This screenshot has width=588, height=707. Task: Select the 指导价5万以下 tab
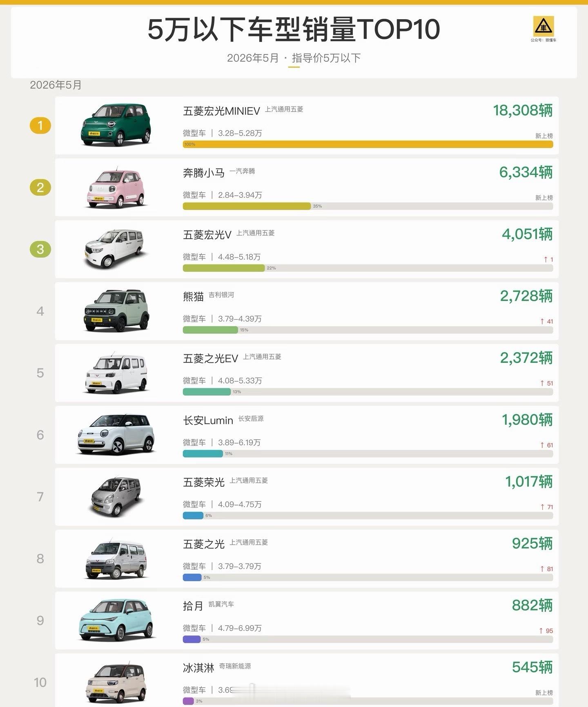tap(326, 58)
